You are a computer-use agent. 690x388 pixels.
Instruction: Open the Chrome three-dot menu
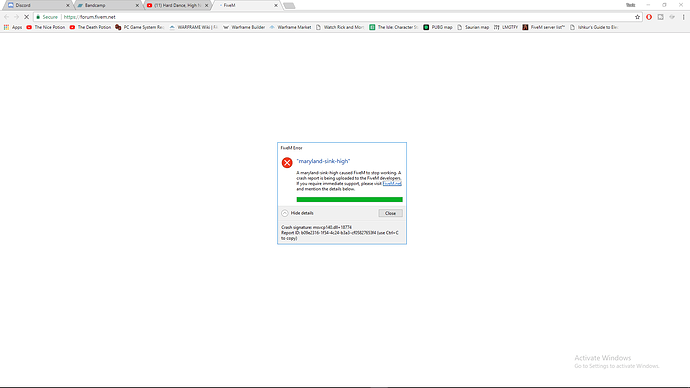(683, 17)
